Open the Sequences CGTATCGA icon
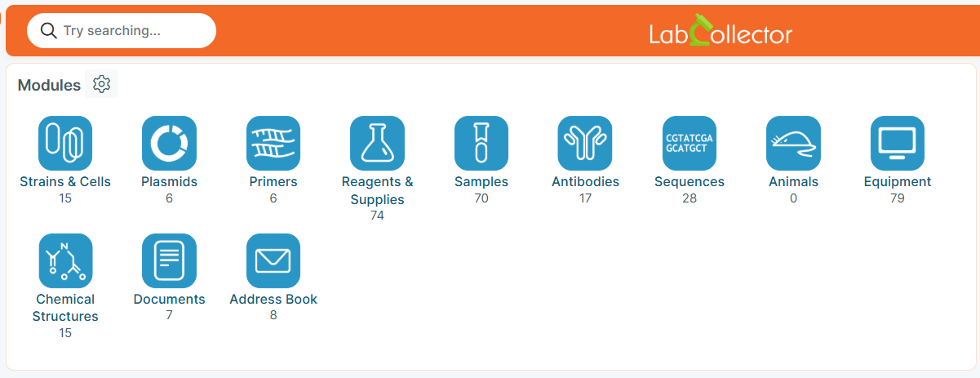 (x=690, y=143)
